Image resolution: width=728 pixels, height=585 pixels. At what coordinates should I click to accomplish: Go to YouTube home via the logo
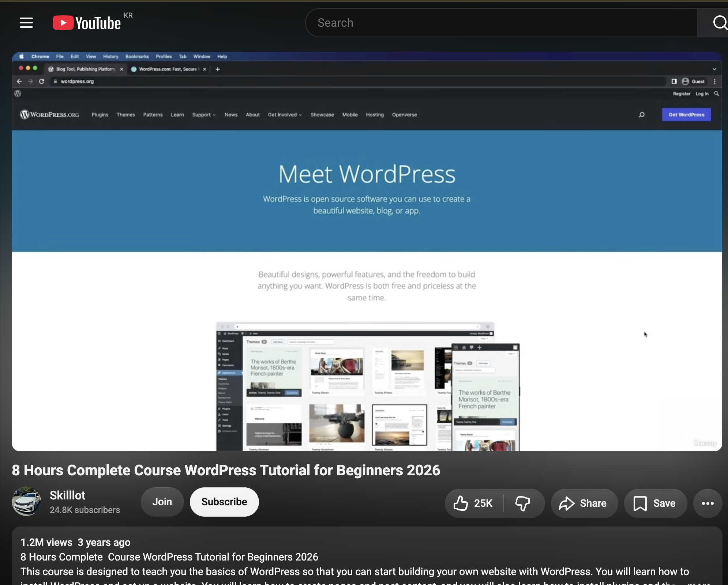[87, 23]
